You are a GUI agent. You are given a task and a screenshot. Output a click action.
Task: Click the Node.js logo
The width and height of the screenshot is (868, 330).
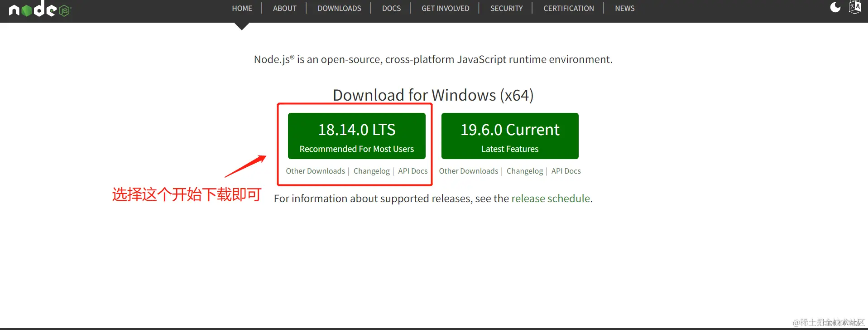coord(40,9)
